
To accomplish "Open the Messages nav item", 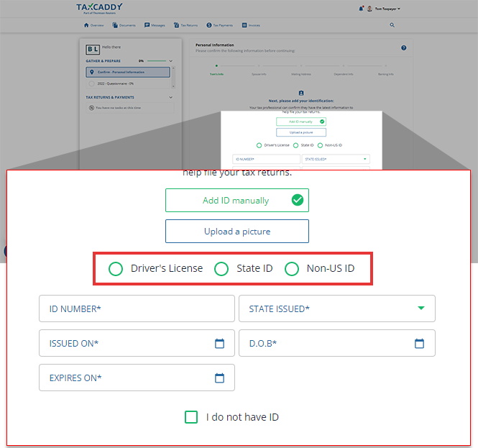I will tap(155, 25).
